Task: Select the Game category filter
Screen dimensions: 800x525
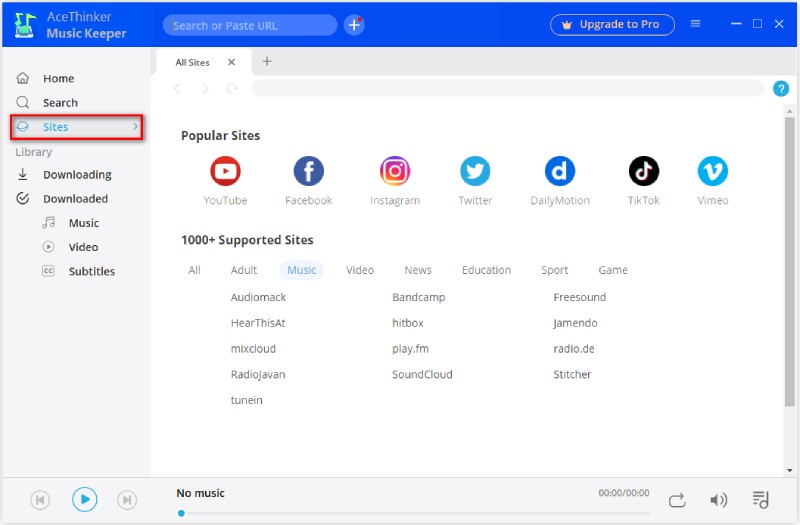Action: point(613,270)
